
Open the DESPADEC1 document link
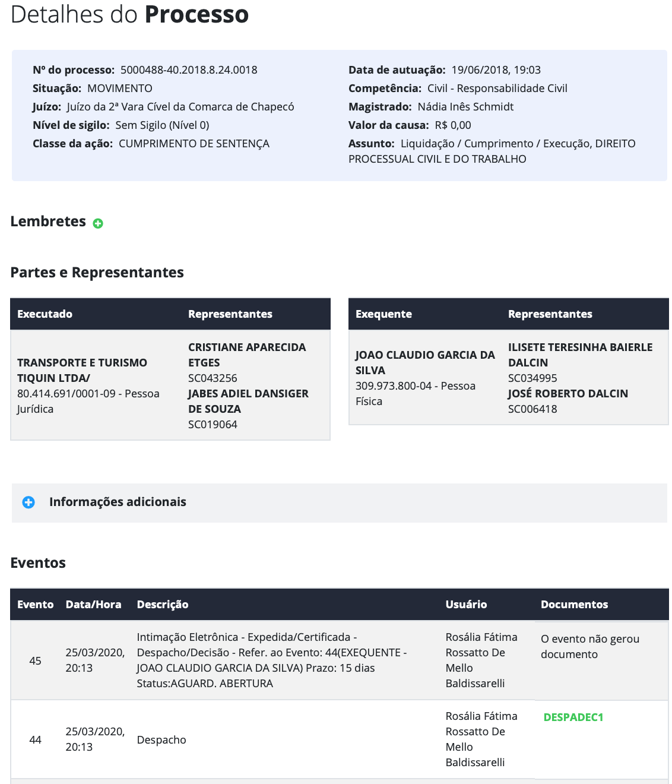573,717
